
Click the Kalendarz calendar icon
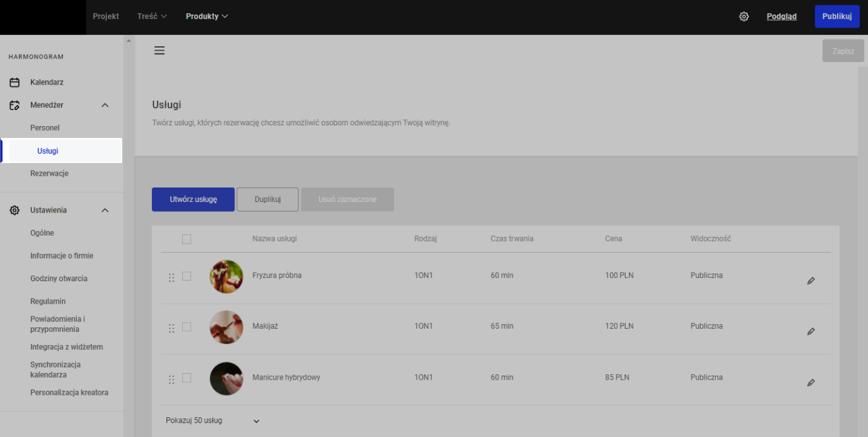[15, 83]
